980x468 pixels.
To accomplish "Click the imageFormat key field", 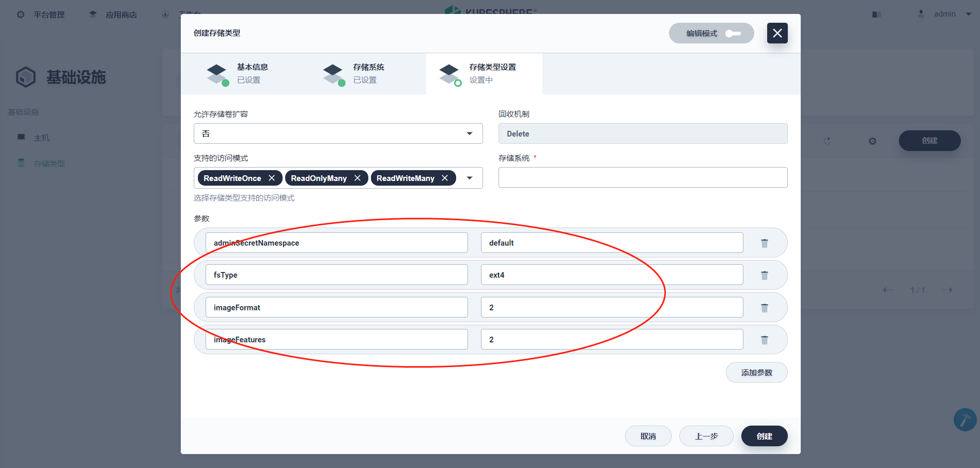I will coord(336,307).
